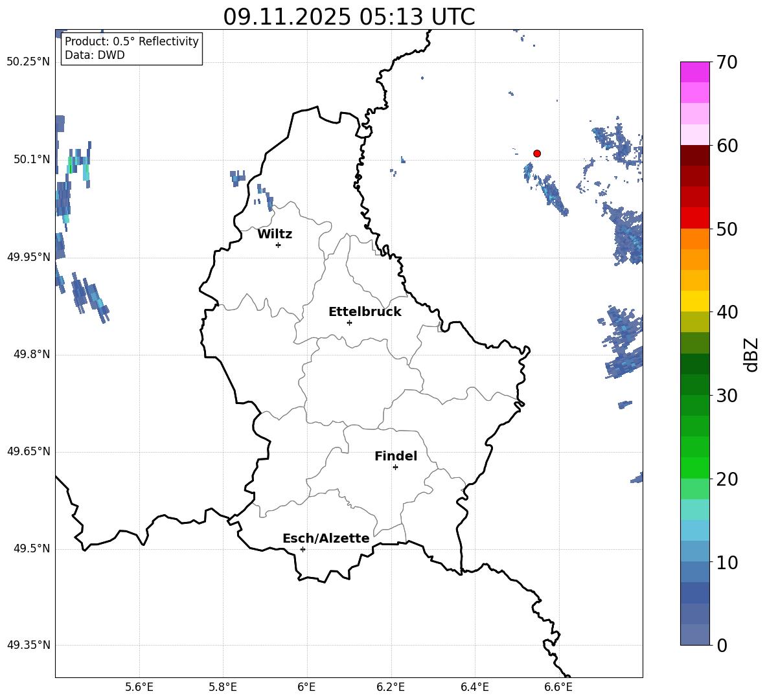This screenshot has width=767, height=700.
Task: Click the Esch/Alzette station cross marker
Action: tap(303, 549)
